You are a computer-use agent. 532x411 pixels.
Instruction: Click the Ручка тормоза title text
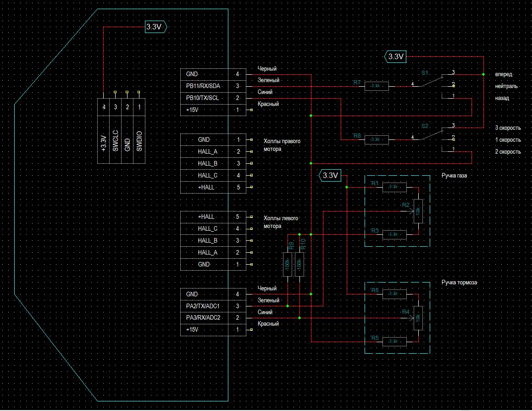click(459, 282)
